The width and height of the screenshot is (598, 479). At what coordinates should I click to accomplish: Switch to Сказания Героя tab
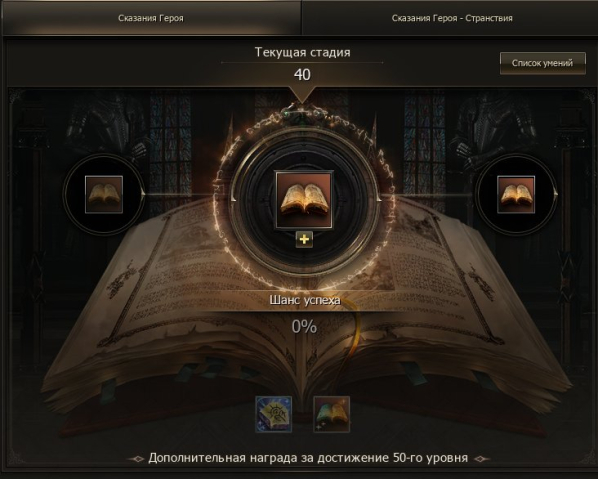[x=151, y=18]
